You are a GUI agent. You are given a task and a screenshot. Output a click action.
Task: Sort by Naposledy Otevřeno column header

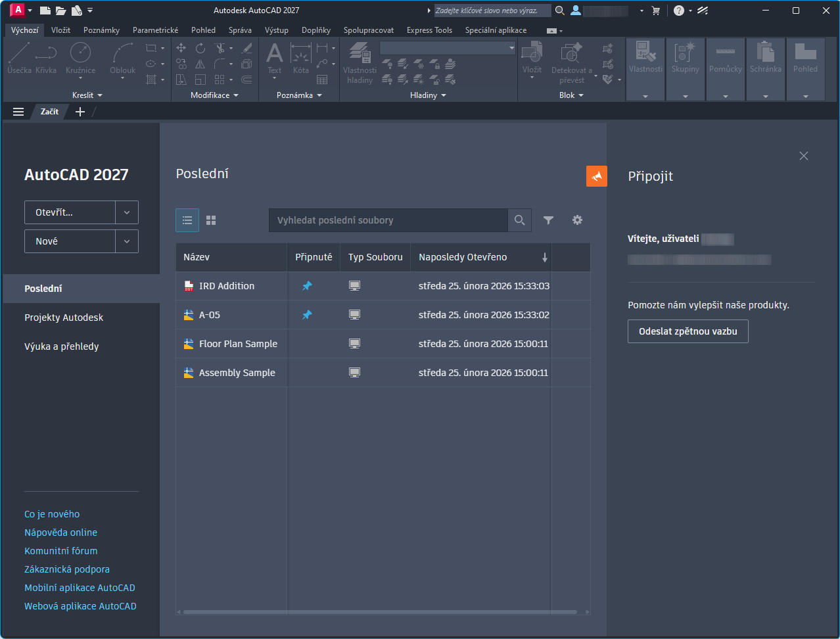[481, 257]
